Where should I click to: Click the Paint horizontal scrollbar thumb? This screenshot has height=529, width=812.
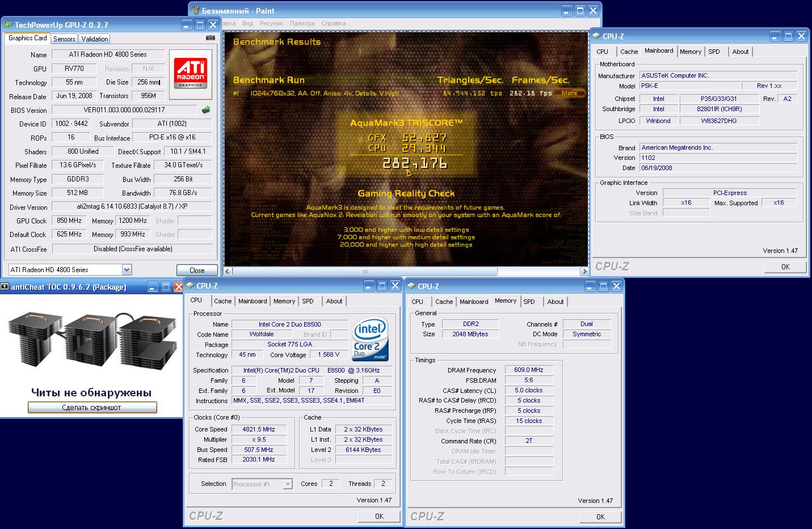click(365, 272)
